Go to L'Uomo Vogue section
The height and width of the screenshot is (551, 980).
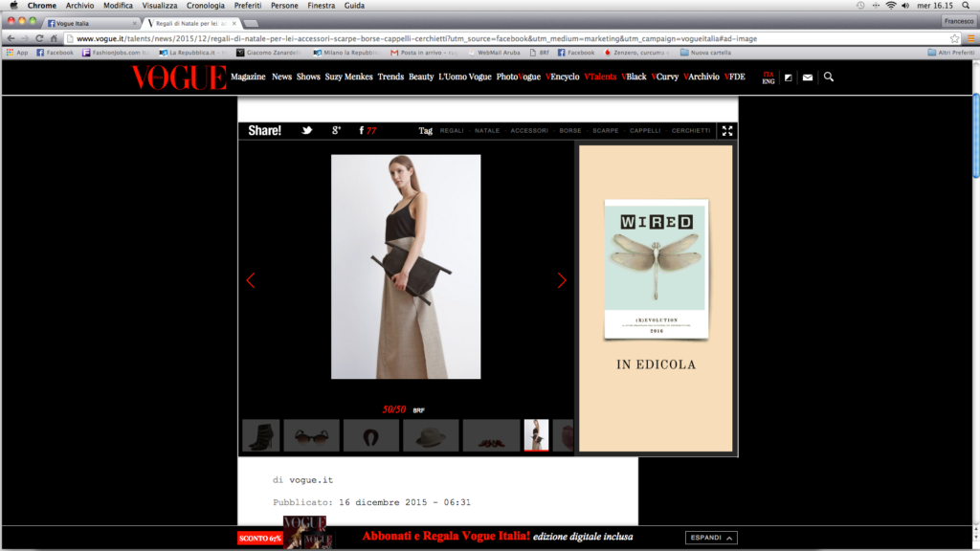pos(465,77)
